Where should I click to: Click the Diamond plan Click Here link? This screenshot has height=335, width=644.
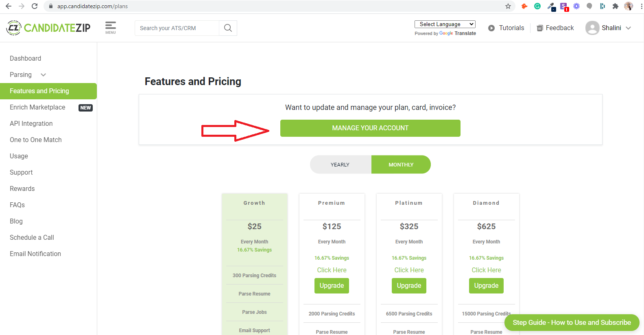tap(486, 270)
